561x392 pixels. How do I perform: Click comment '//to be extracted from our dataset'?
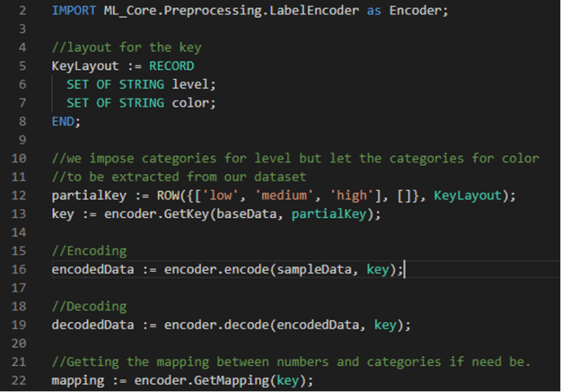pyautogui.click(x=179, y=177)
